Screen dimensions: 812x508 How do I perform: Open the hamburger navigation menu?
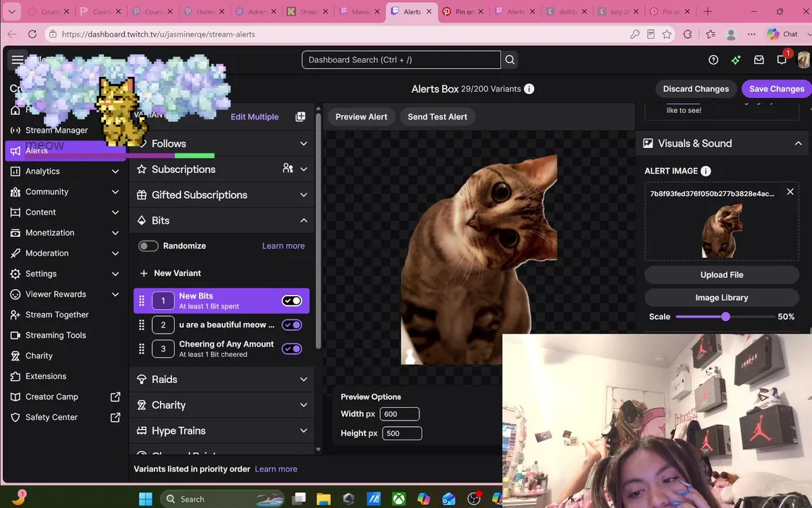17,59
